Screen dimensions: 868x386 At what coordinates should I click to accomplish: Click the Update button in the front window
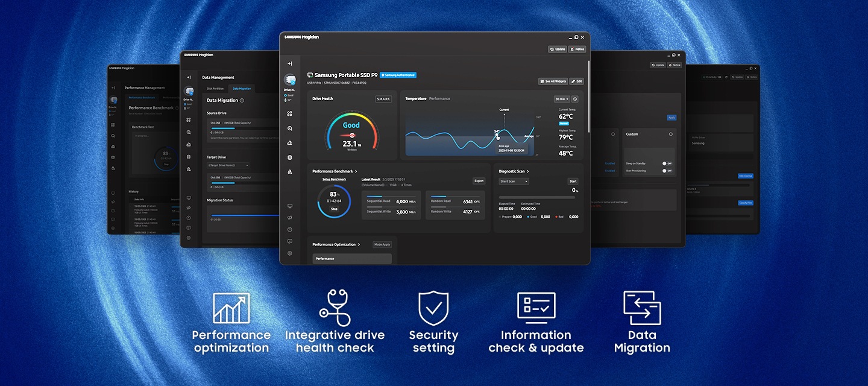pyautogui.click(x=558, y=49)
